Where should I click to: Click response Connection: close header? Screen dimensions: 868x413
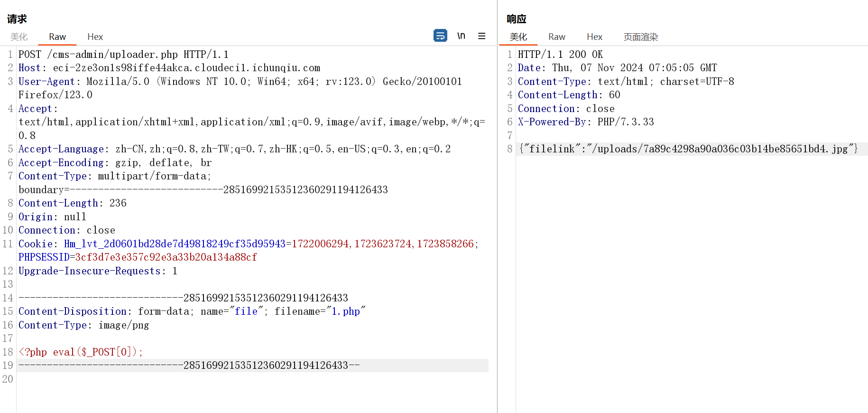(566, 108)
